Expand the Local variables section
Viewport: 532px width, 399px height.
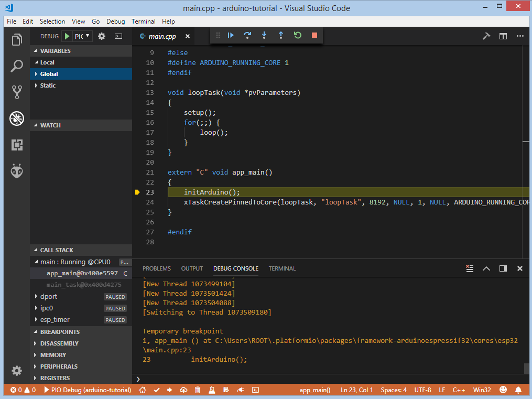click(x=47, y=62)
